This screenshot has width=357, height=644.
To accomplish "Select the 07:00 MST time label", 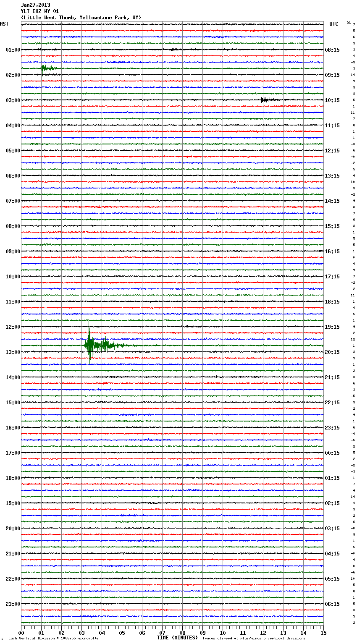I will [x=13, y=201].
